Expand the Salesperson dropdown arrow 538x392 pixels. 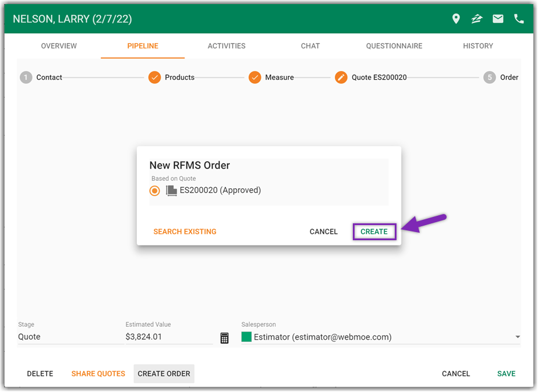pyautogui.click(x=518, y=337)
